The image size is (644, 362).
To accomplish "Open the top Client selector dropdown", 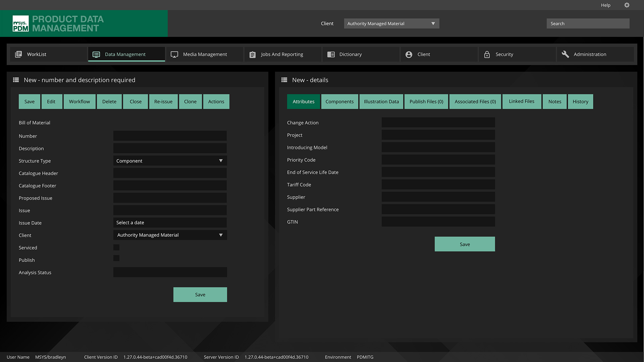I will pos(391,23).
